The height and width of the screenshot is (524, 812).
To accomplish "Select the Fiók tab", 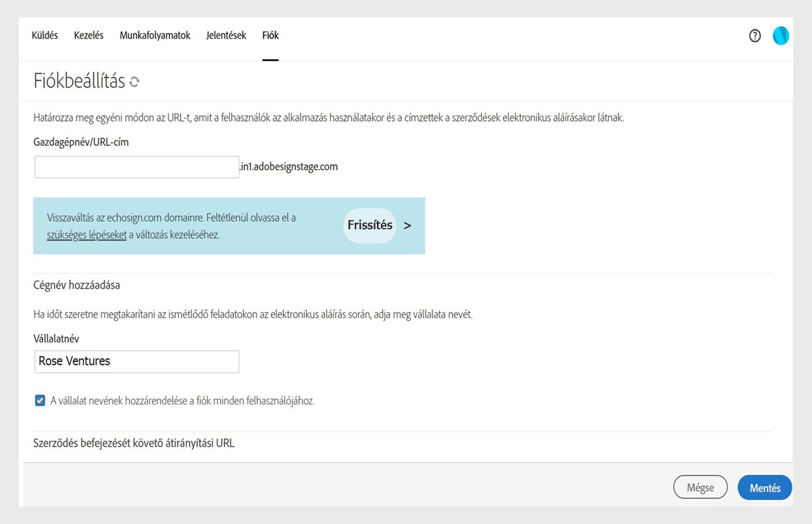I will pyautogui.click(x=270, y=36).
